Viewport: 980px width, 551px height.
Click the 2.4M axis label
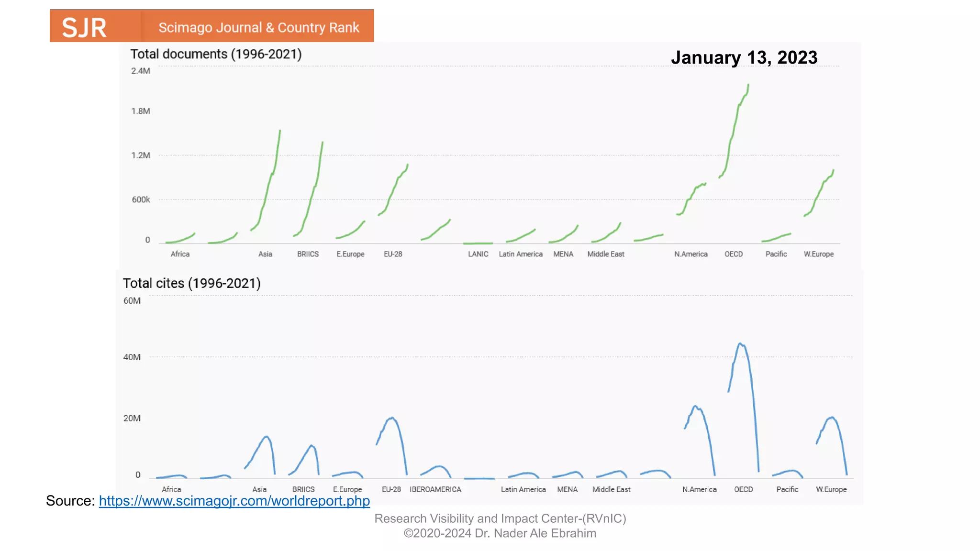coord(140,71)
